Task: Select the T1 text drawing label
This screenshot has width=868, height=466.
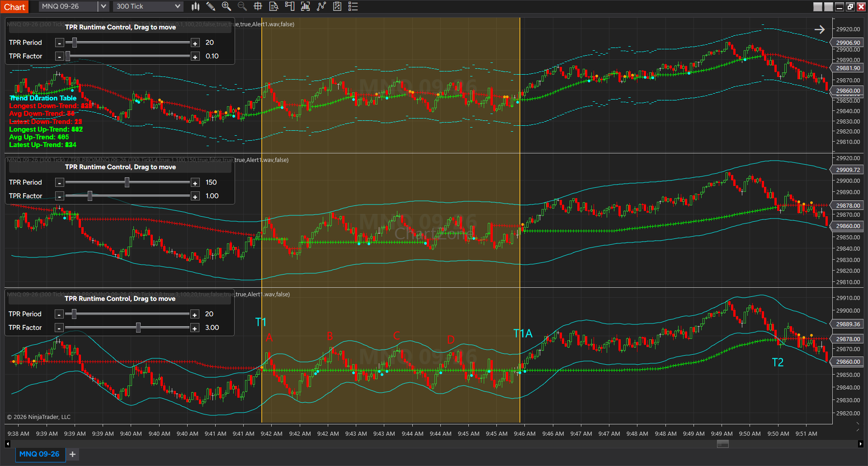Action: (x=261, y=322)
